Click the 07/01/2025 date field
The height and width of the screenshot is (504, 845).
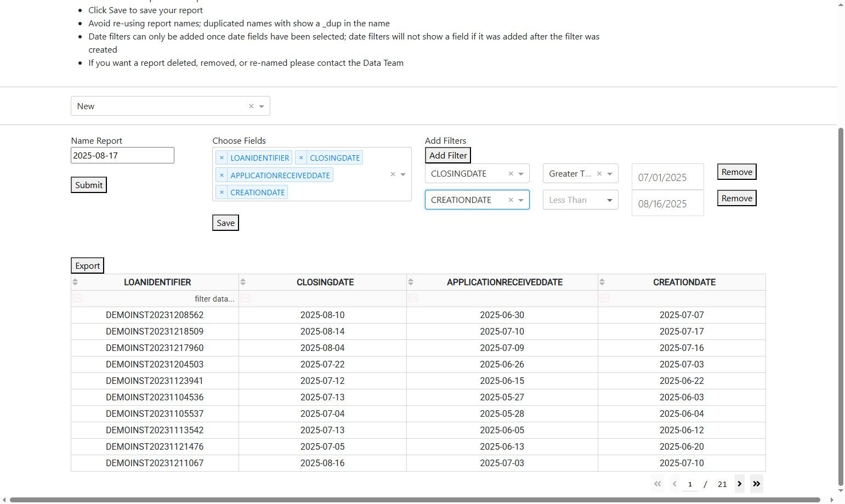pos(668,177)
